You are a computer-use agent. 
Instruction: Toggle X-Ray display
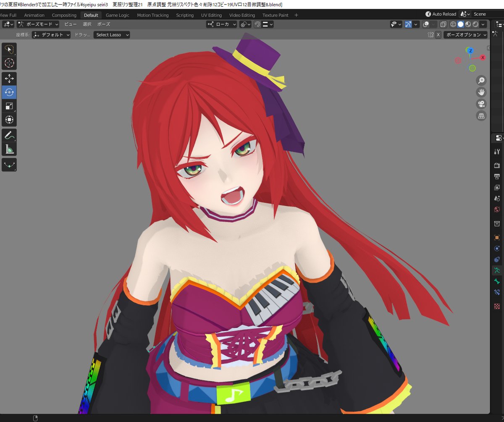click(443, 24)
